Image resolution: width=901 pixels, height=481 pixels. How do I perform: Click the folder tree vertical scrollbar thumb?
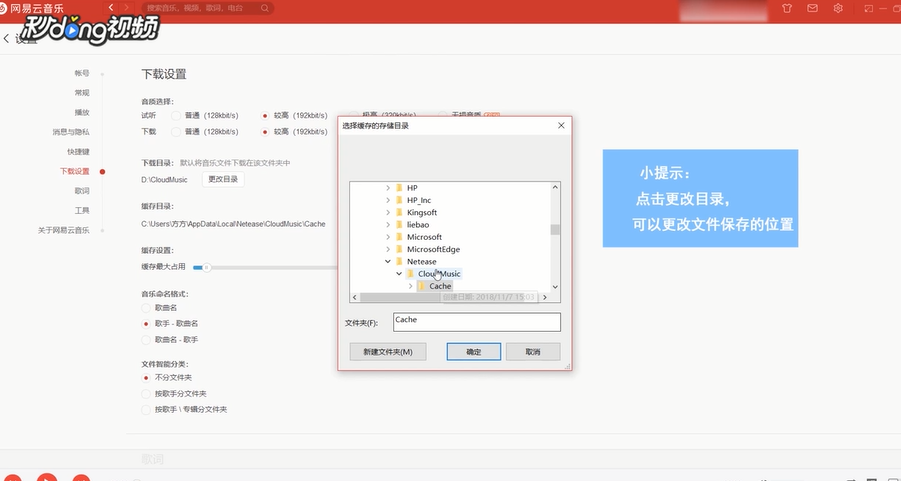click(x=555, y=230)
